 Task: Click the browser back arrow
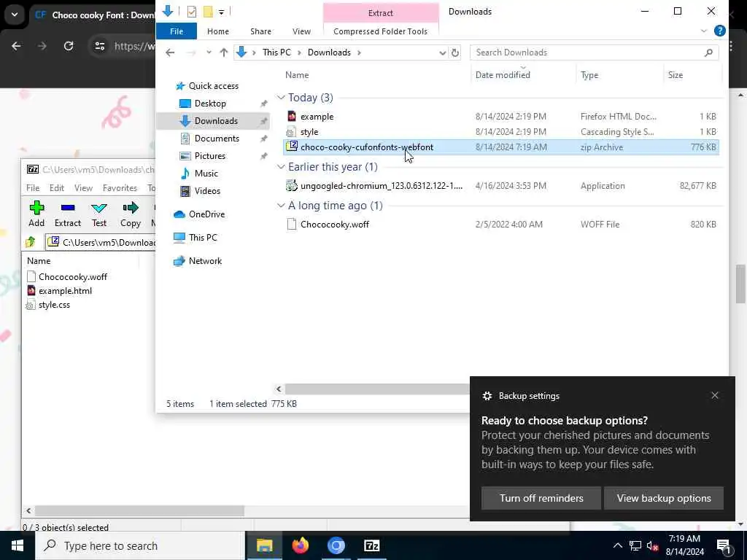tap(16, 46)
